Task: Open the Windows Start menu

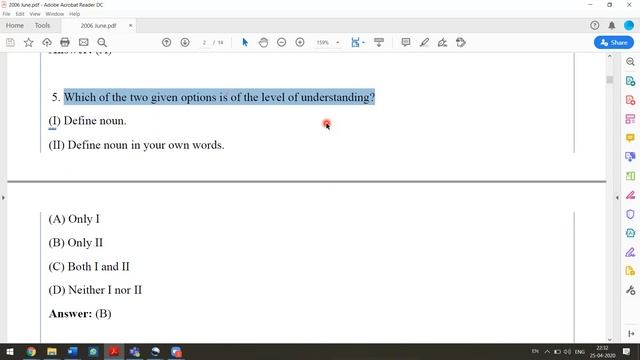Action: point(9,351)
